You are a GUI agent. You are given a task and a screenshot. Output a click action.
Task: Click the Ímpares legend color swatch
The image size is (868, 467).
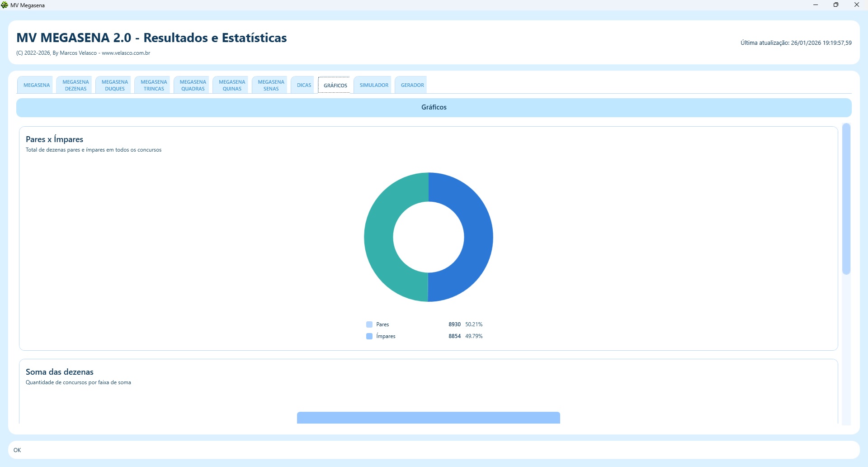(x=369, y=336)
